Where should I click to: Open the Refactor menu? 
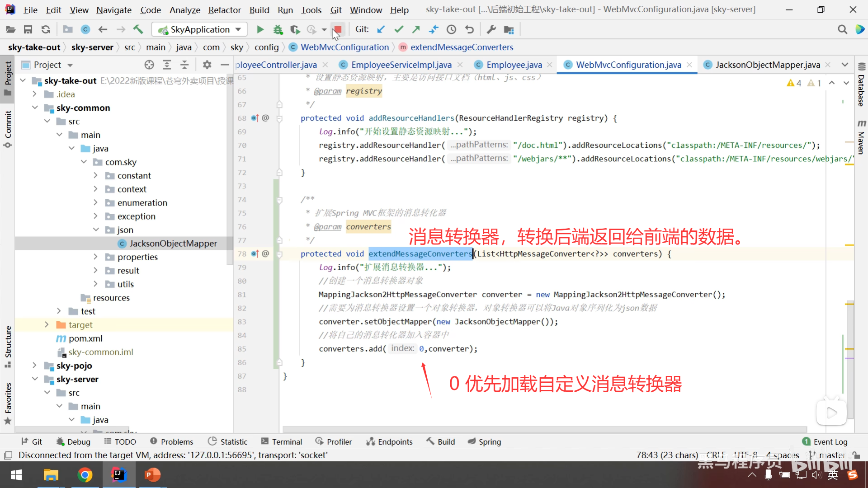point(224,10)
